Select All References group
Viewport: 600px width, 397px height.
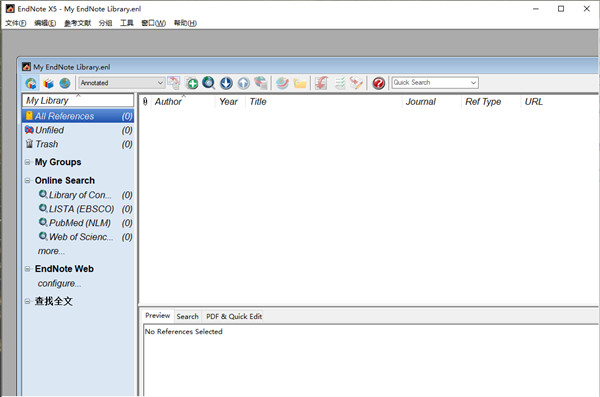78,116
